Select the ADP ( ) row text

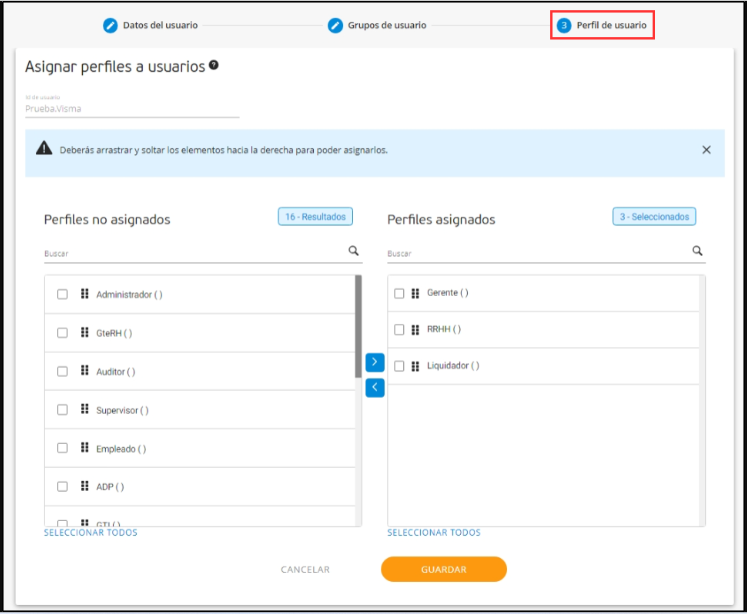110,487
